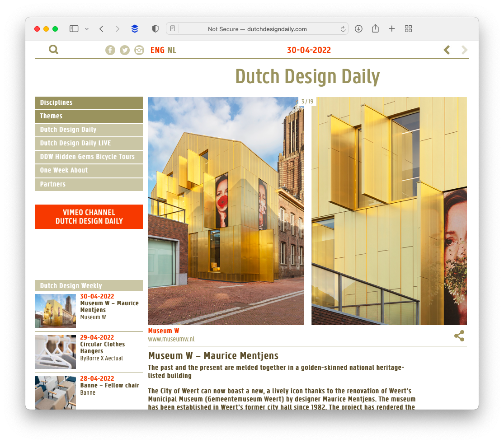Click the address bar dutchdesigndaily.com
This screenshot has height=443, width=504.
pos(257,29)
